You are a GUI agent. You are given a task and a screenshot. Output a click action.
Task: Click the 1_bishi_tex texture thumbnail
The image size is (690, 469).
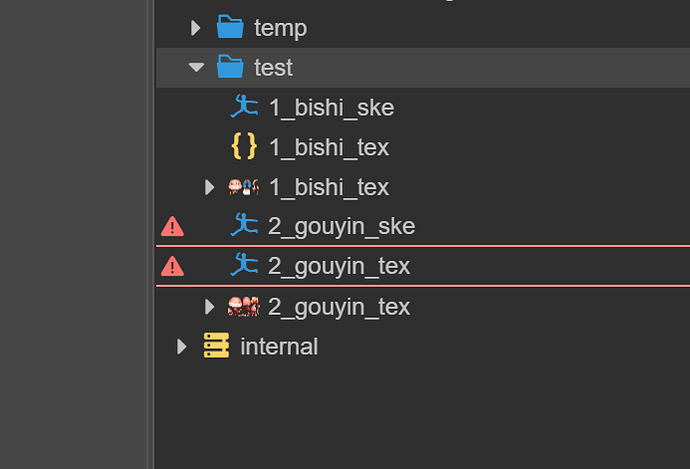[244, 187]
